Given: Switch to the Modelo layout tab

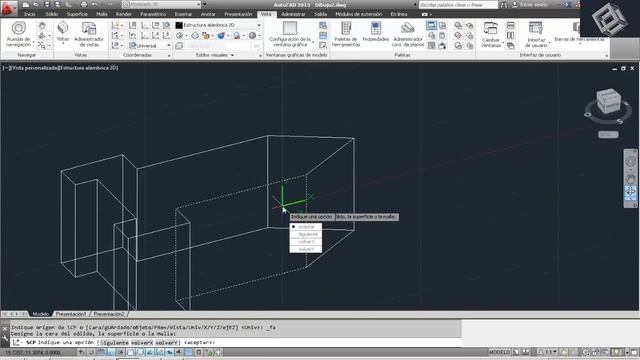Looking at the screenshot, I should click(x=40, y=314).
